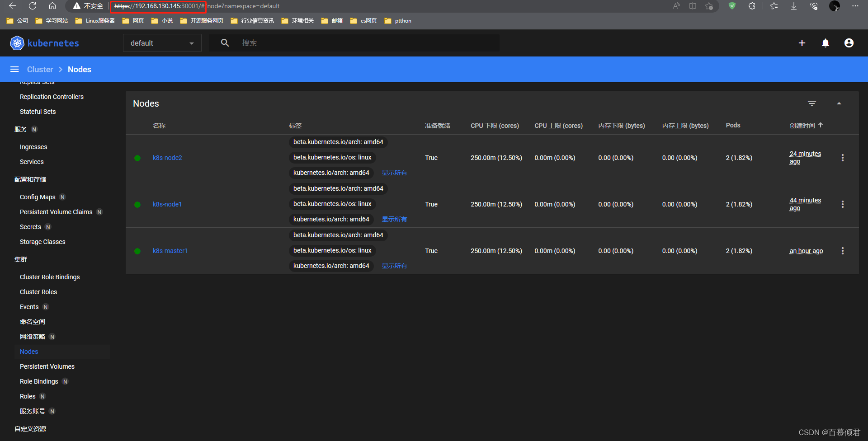This screenshot has height=441, width=868.
Task: Open 服务账号 in sidebar
Action: point(33,411)
